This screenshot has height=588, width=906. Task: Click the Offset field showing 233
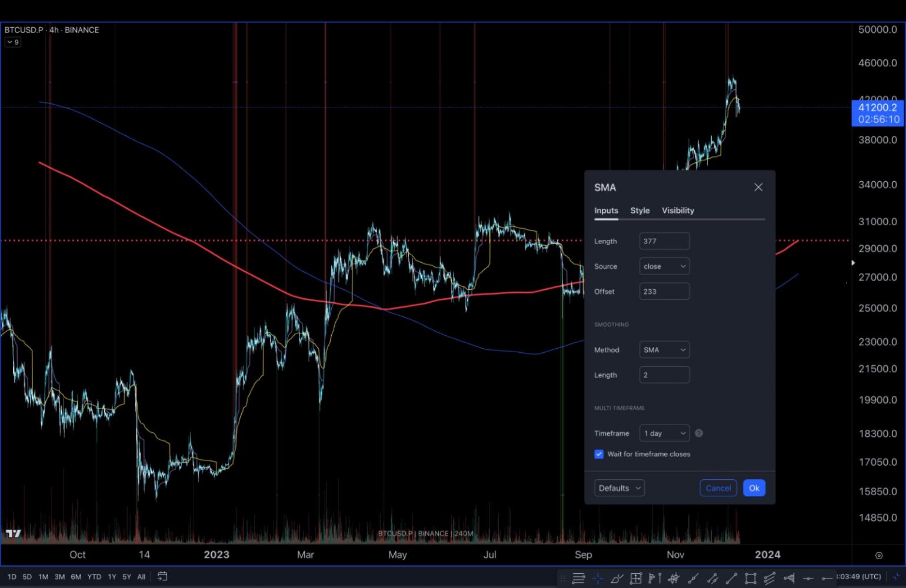pyautogui.click(x=664, y=291)
